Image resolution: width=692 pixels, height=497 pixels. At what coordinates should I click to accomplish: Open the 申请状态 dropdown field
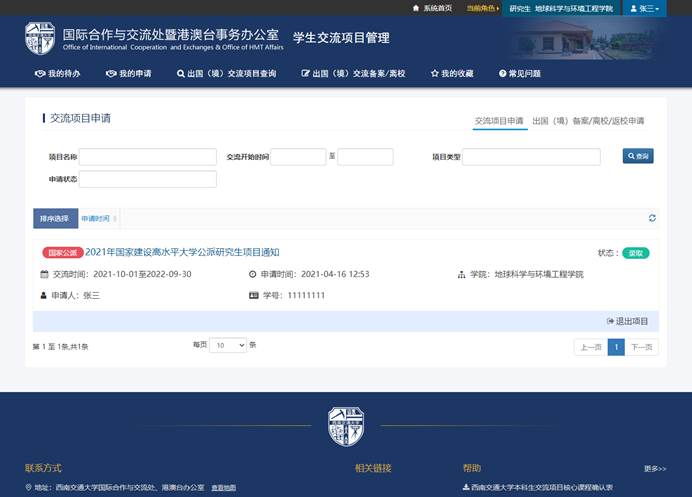coord(148,179)
